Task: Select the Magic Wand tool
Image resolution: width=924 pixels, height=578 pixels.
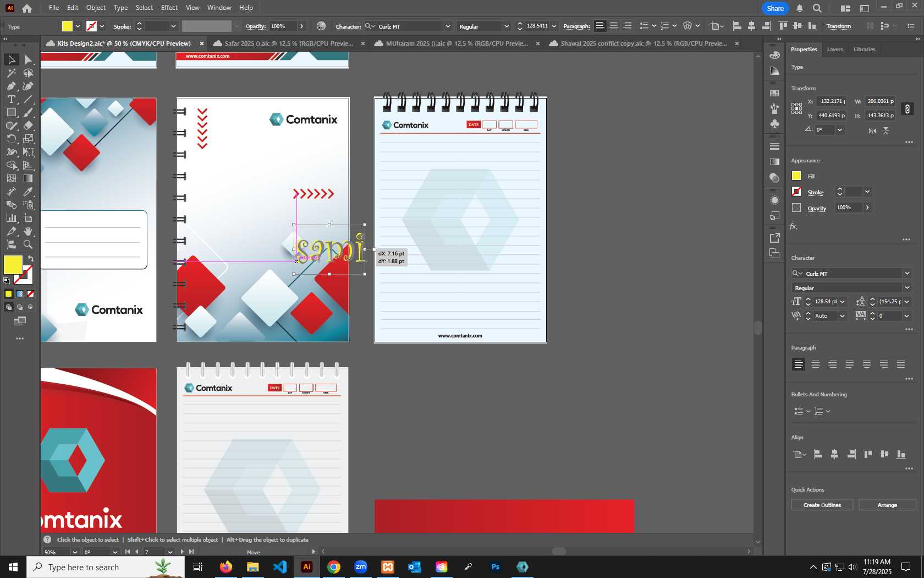Action: (x=11, y=73)
